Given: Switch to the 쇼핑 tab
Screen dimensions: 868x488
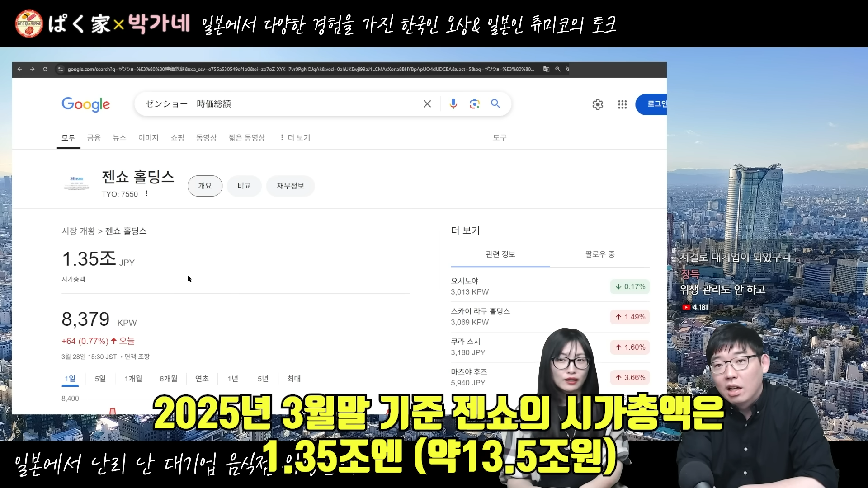Looking at the screenshot, I should coord(177,137).
